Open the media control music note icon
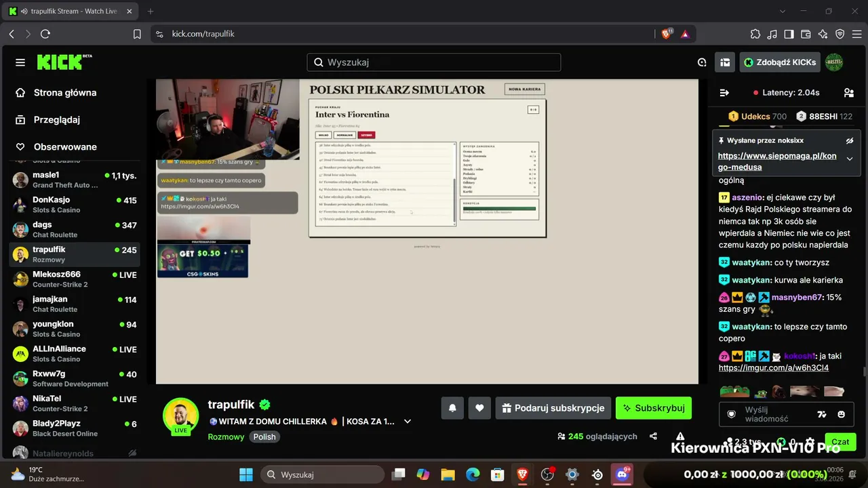Viewport: 868px width, 488px height. pos(772,34)
